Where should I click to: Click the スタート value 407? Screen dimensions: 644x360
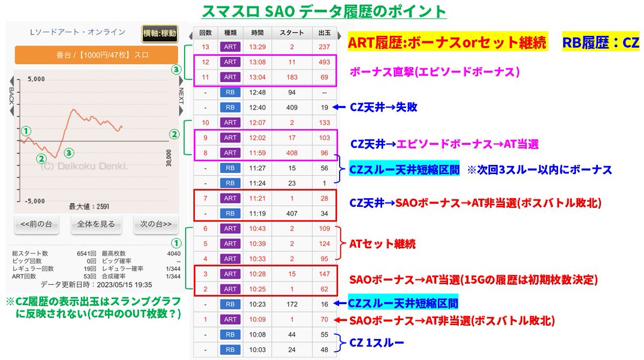291,213
